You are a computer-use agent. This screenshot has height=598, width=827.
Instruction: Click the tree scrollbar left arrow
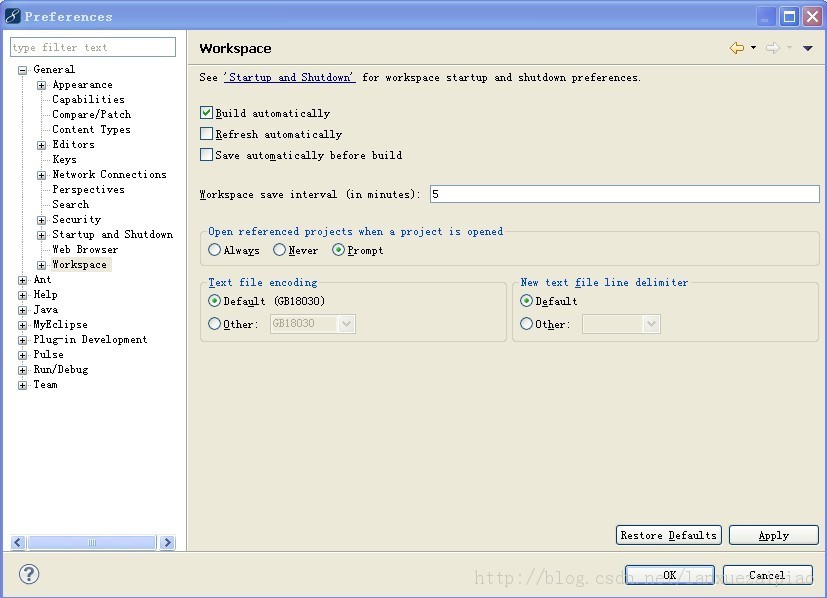(18, 542)
